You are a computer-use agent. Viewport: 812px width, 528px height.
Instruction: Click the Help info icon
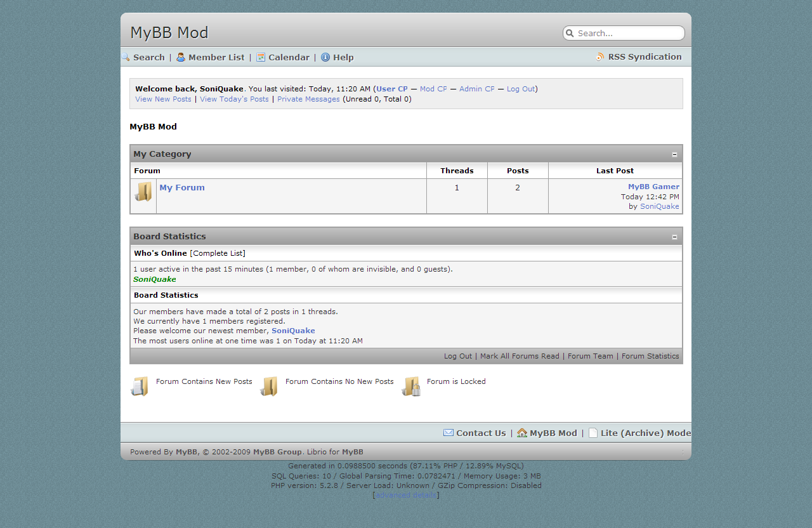(x=325, y=57)
